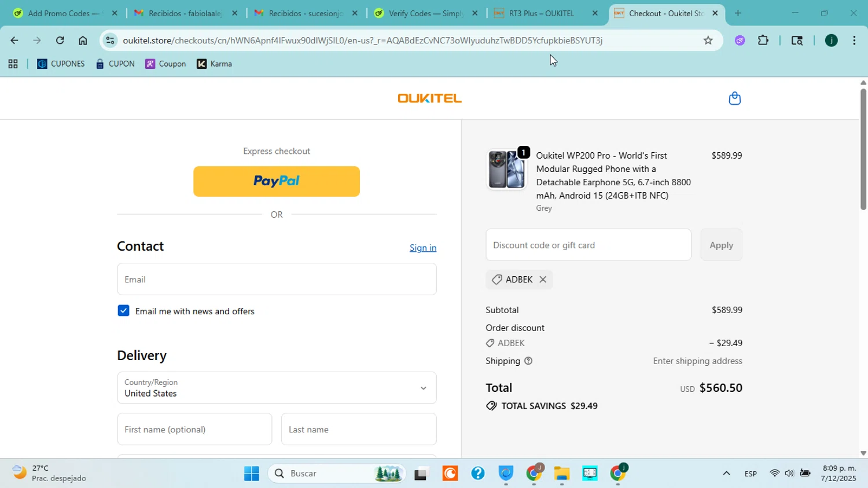The image size is (868, 488).
Task: Expand Country/Region dropdown
Action: 277,388
